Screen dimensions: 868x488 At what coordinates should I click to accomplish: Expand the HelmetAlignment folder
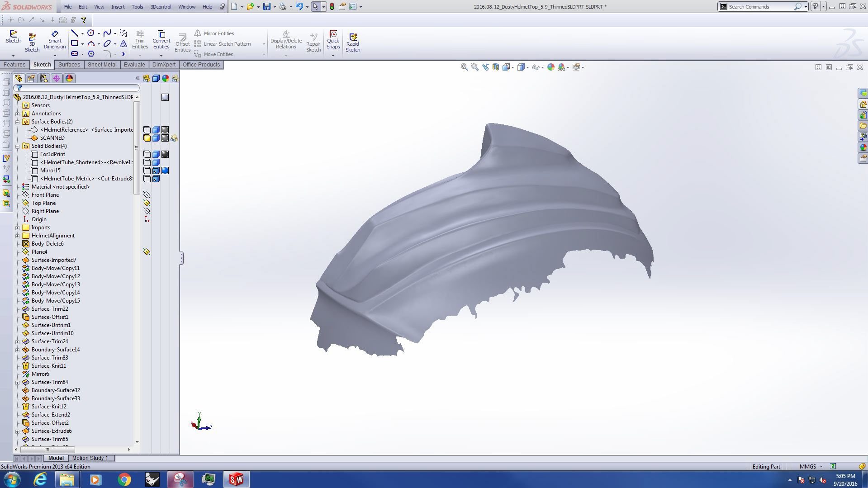click(18, 236)
